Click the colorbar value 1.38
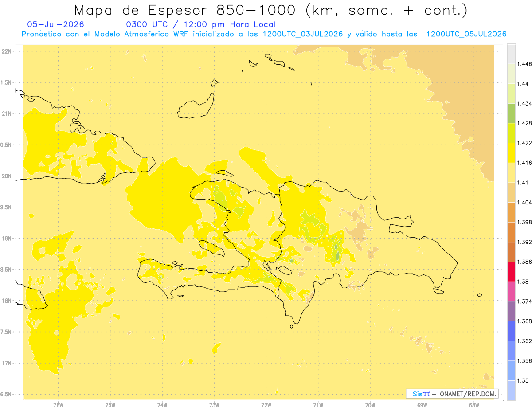 pos(523,282)
